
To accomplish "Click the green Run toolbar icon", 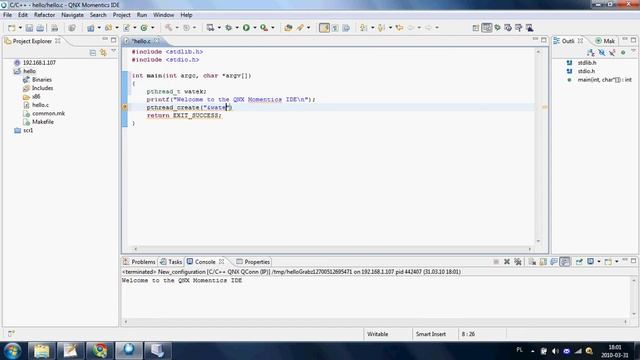I will tap(246, 28).
